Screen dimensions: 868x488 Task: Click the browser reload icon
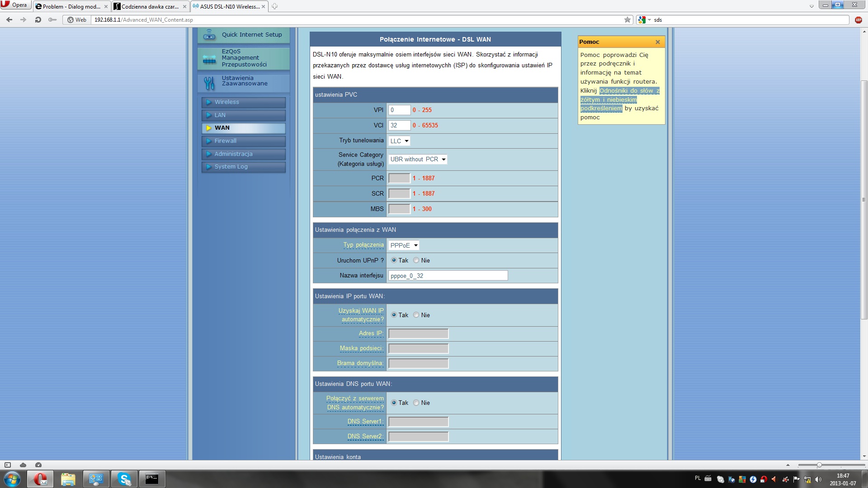click(x=38, y=19)
